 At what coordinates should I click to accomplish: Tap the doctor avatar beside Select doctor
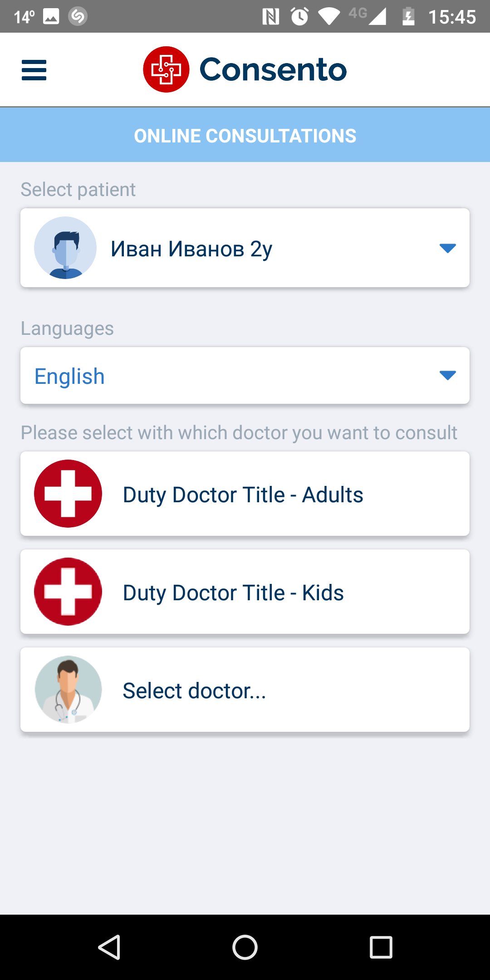(68, 690)
